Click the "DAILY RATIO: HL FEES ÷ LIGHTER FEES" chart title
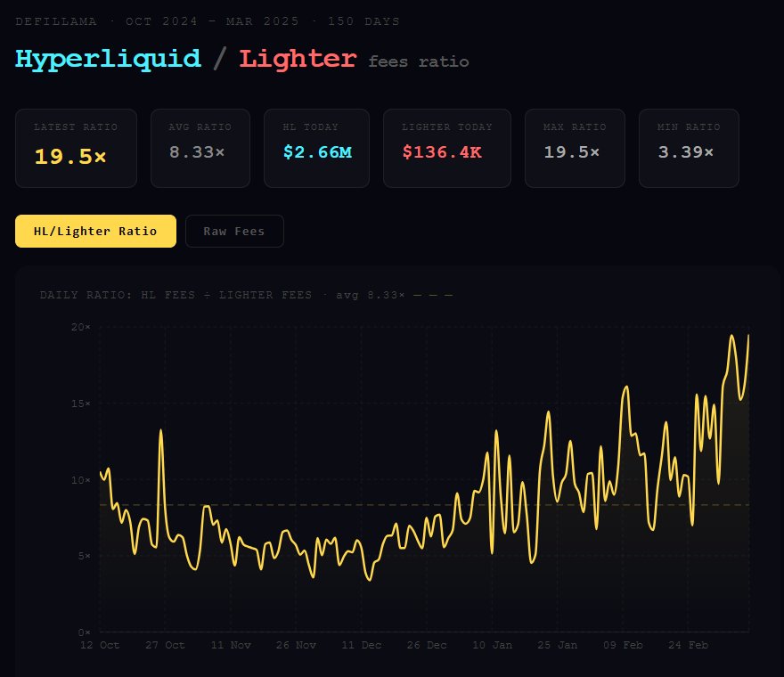 point(176,295)
